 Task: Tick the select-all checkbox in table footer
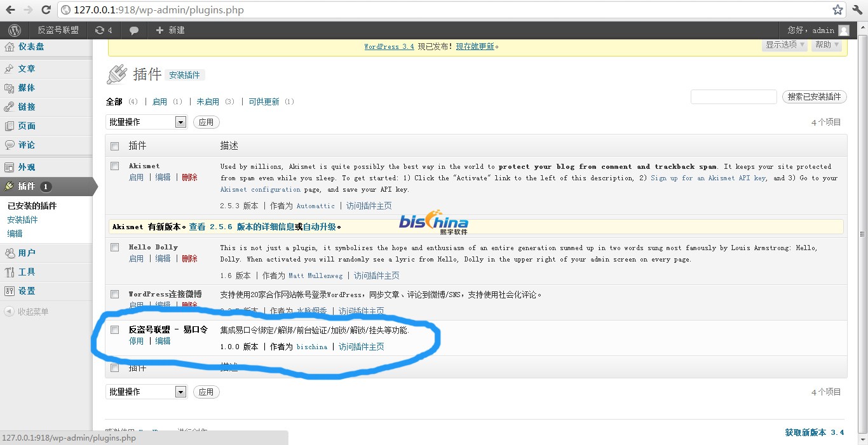click(115, 368)
